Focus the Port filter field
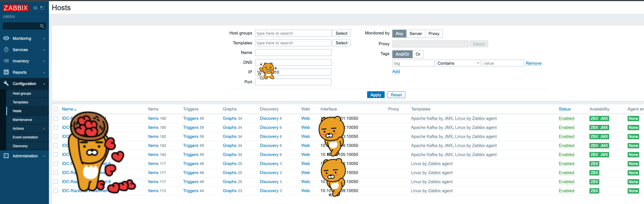644x204 pixels. tap(293, 82)
